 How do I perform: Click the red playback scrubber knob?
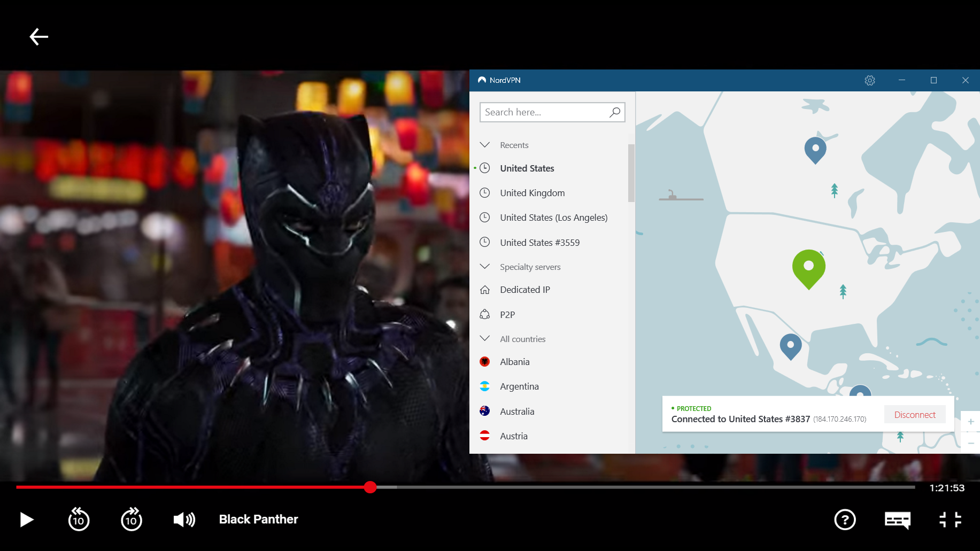tap(370, 487)
